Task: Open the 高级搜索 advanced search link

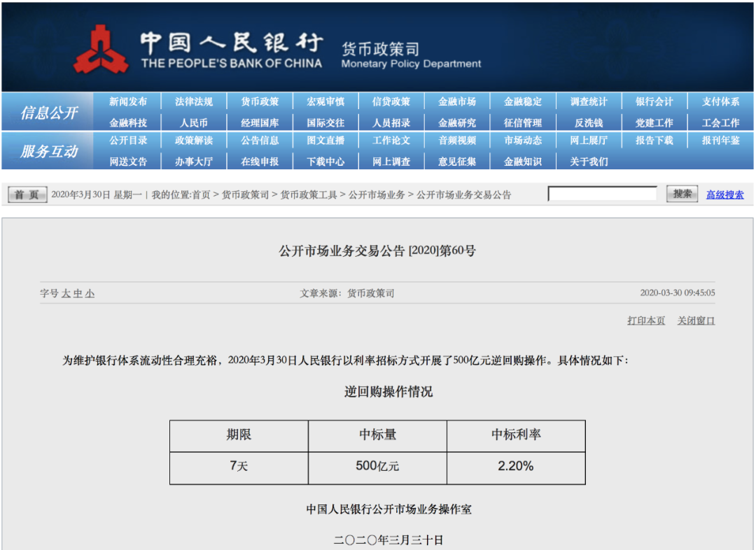Action: point(724,195)
